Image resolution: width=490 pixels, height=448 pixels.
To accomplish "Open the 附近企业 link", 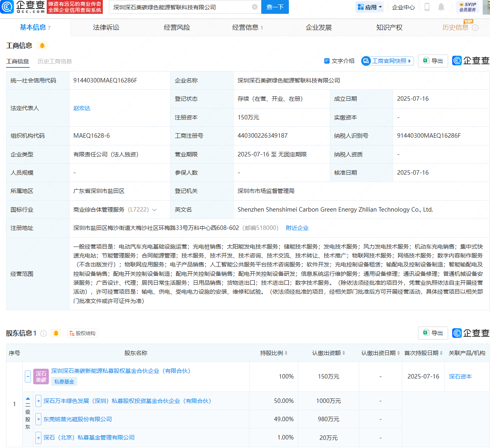I will click(297, 228).
